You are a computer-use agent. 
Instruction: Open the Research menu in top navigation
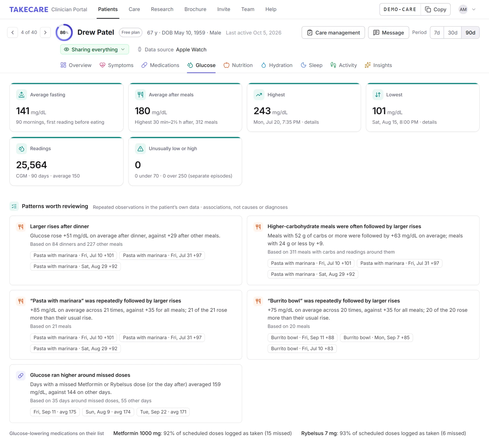[162, 9]
